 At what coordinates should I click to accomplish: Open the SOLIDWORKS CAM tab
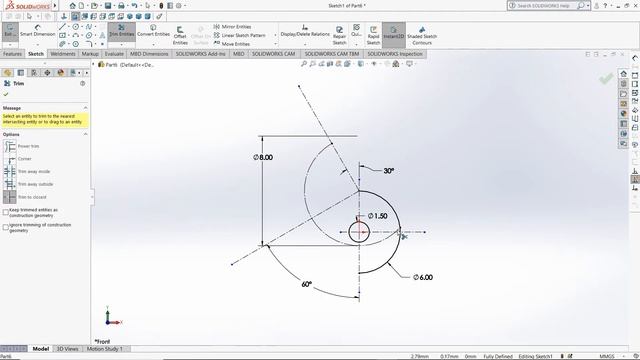coord(273,54)
